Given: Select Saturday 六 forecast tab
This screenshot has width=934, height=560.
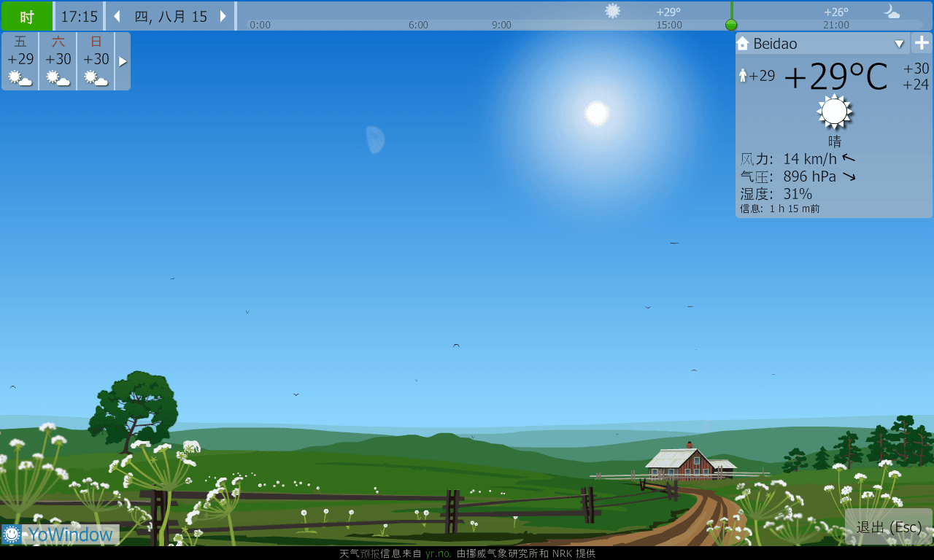Looking at the screenshot, I should pos(58,61).
